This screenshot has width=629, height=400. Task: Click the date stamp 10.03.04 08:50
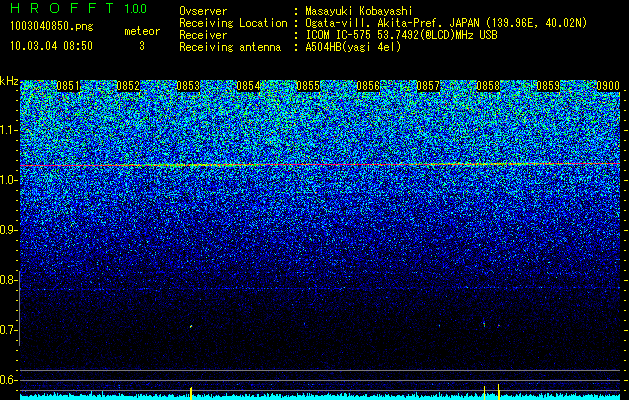tap(51, 46)
